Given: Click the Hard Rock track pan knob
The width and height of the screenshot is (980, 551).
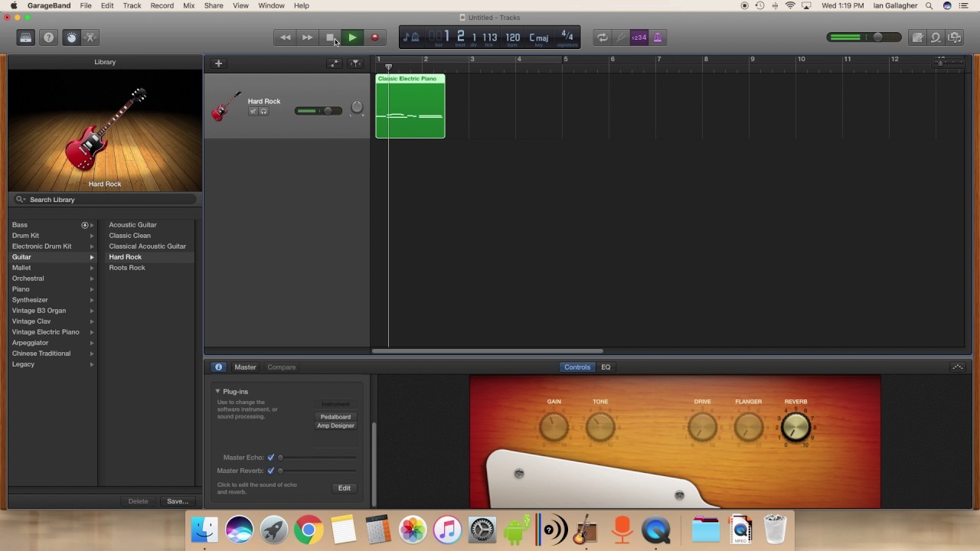Looking at the screenshot, I should 356,108.
